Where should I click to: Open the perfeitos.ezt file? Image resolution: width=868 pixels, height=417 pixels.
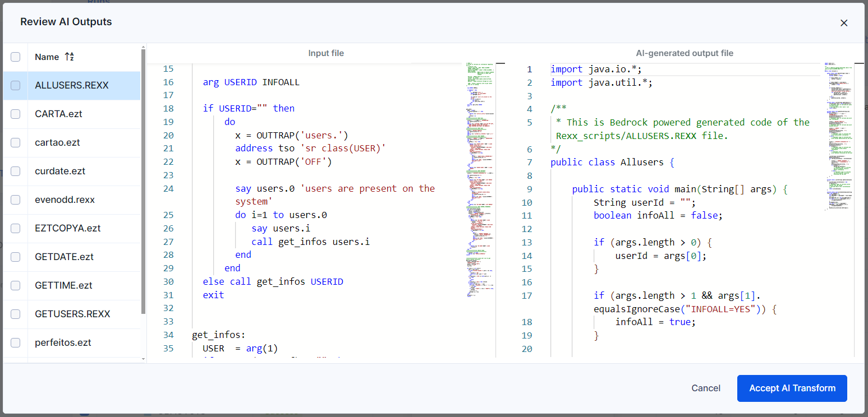(63, 342)
